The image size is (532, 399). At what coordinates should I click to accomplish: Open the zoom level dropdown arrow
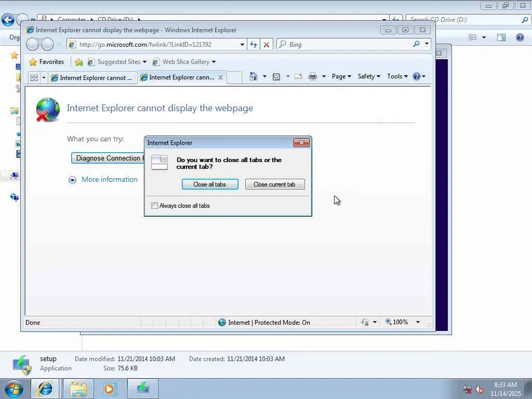click(418, 322)
